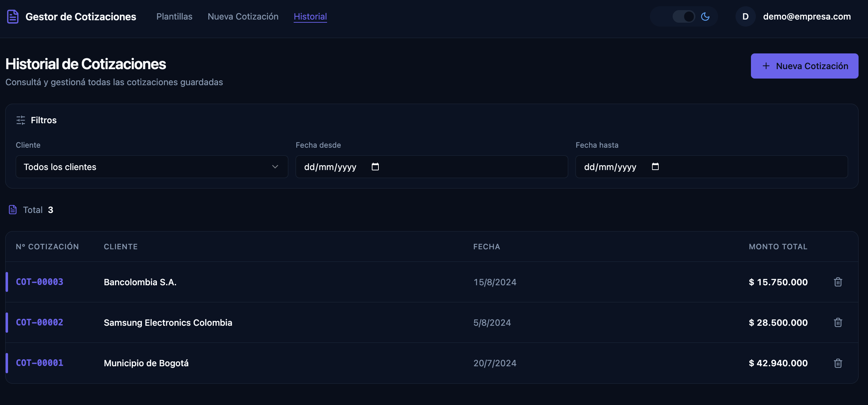Viewport: 868px width, 405px height.
Task: Delete the Bancolombia S.A. quote
Action: pos(838,282)
